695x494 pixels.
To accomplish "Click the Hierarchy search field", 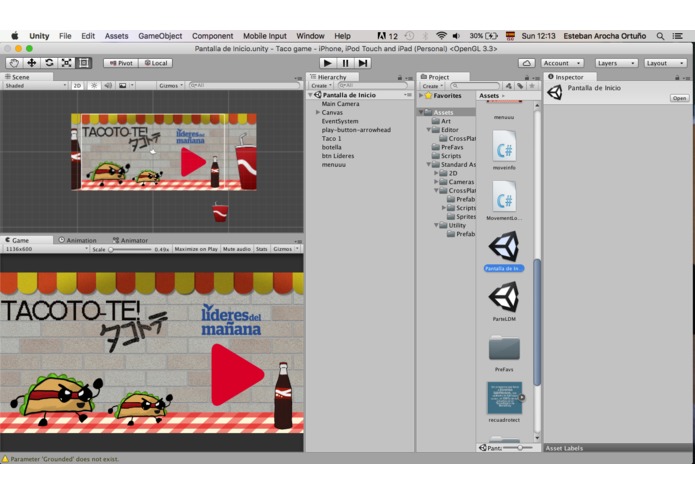I will tap(372, 86).
